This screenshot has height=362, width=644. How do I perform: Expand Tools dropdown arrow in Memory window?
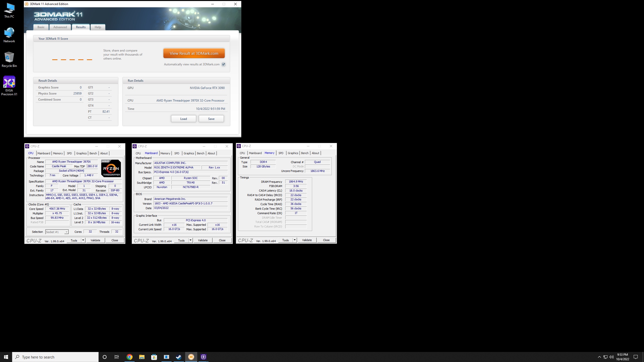[295, 240]
